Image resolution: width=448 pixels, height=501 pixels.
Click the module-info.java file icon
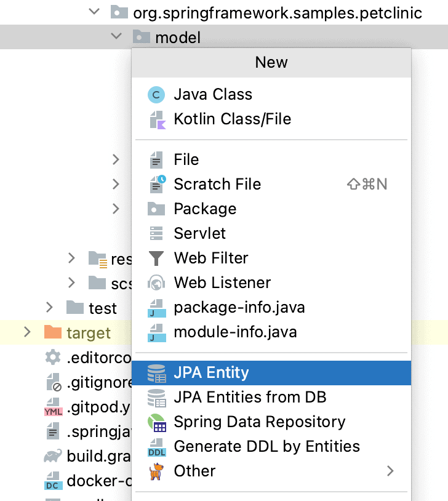click(156, 332)
